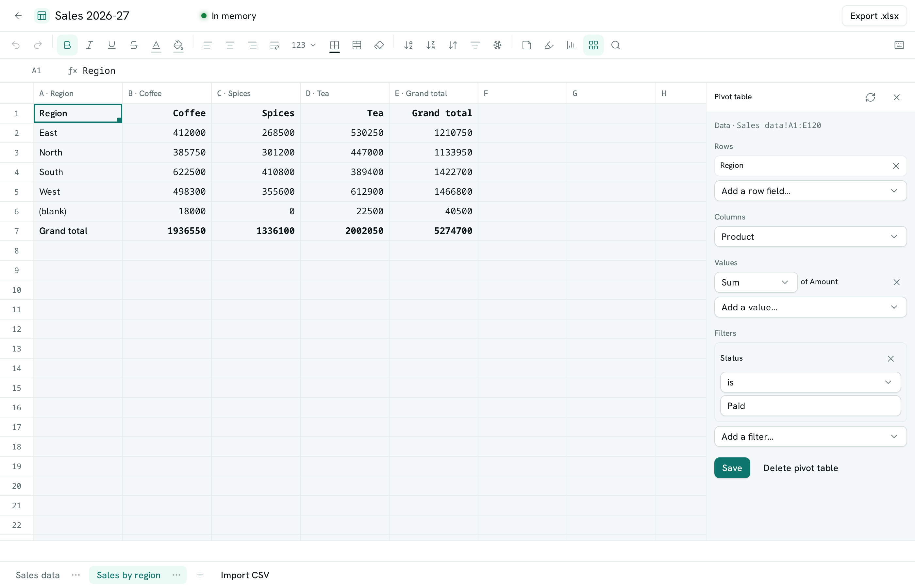Toggle text wrapping
This screenshot has height=588, width=915.
(x=274, y=45)
